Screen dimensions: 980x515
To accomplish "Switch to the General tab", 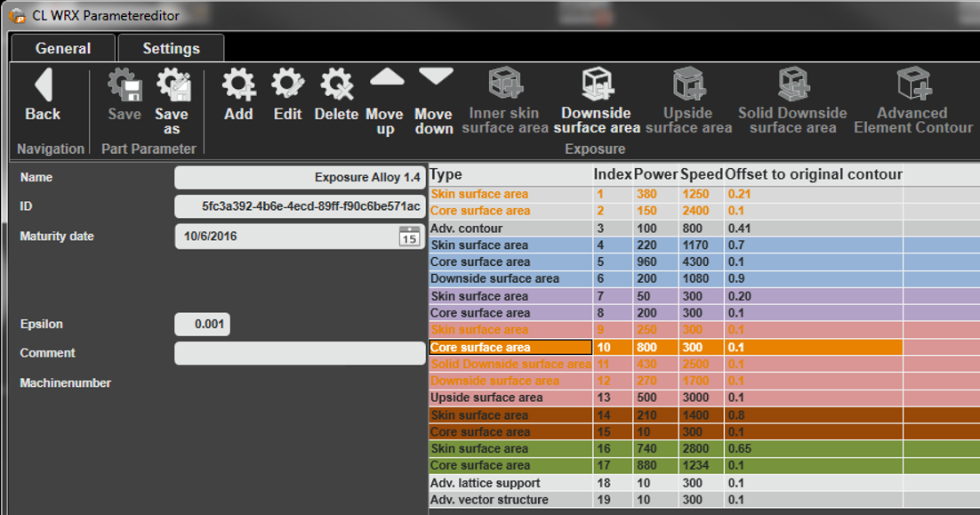I will click(62, 48).
